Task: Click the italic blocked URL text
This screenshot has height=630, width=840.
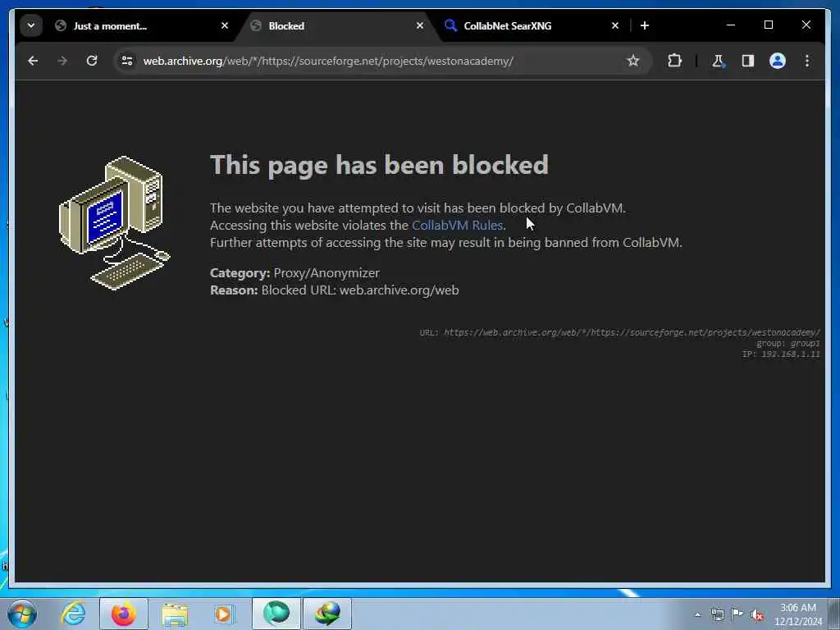Action: (632, 333)
